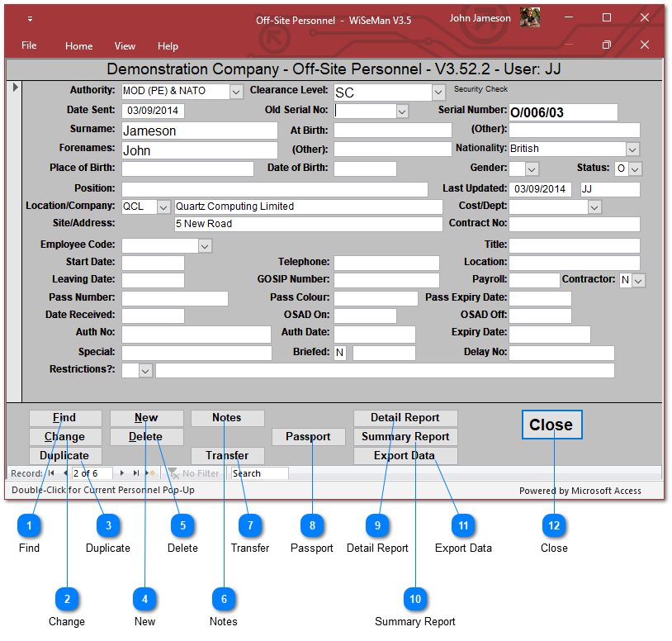672x641 pixels.
Task: Click the Search box in the record bar
Action: click(x=259, y=473)
